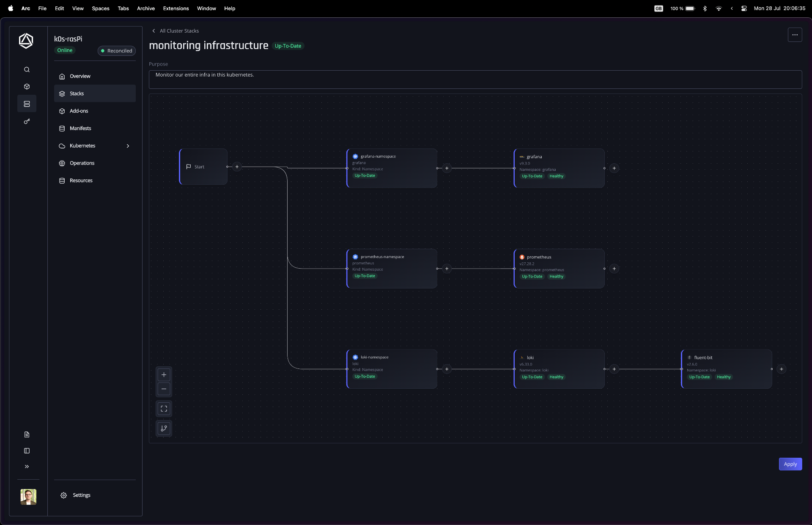Click the Wi-Fi icon in menu bar
The width and height of the screenshot is (812, 525).
719,8
